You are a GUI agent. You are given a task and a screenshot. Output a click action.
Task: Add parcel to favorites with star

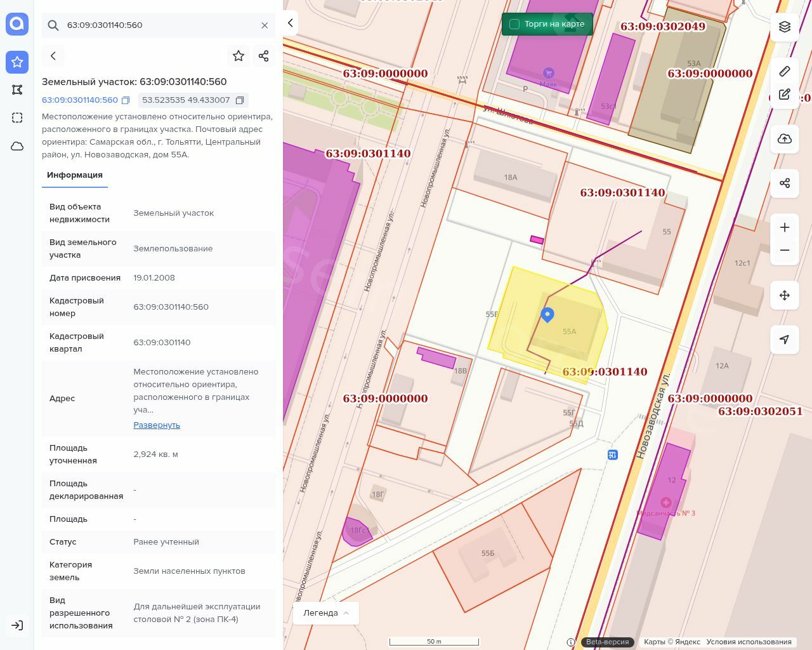click(x=239, y=56)
